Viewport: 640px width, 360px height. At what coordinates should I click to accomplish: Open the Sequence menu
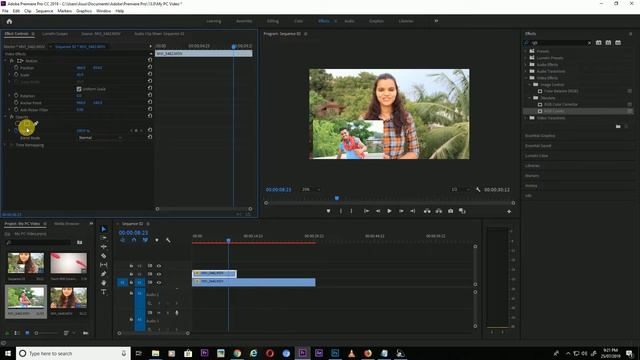(x=44, y=11)
